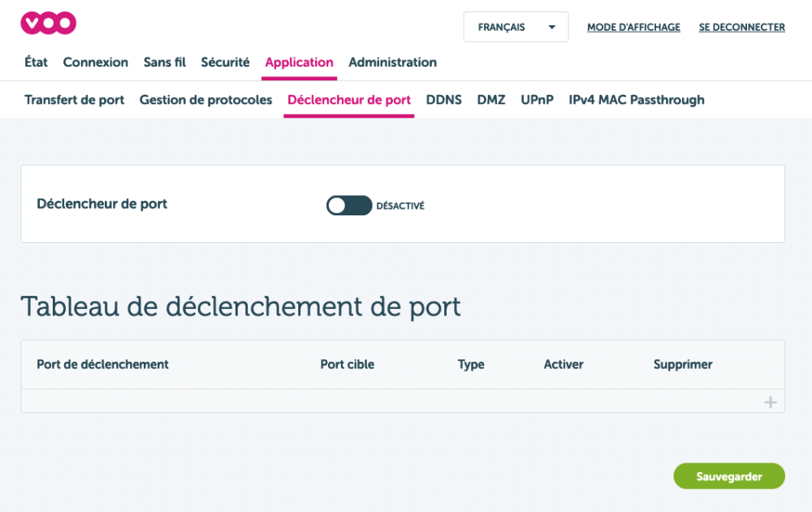Select the Déclencheur de port tab
The width and height of the screenshot is (812, 512).
(x=349, y=100)
